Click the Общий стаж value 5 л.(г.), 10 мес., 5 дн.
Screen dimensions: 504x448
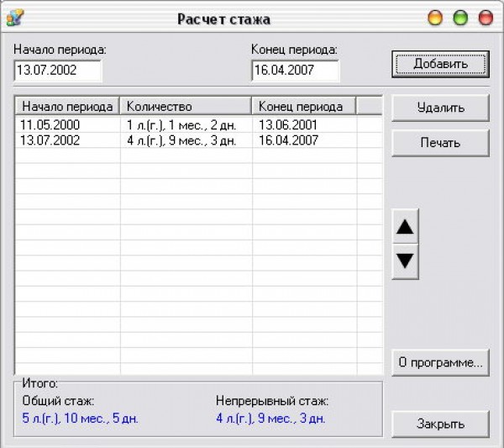81,419
